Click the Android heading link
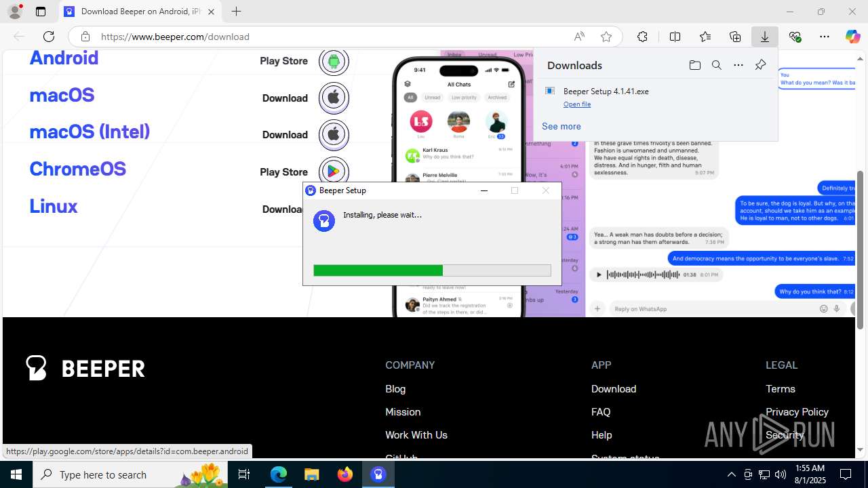868x488 pixels. pyautogui.click(x=64, y=58)
